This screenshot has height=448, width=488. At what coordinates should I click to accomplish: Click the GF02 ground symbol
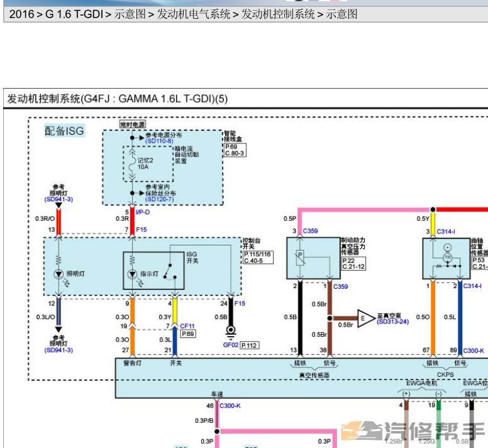pyautogui.click(x=231, y=332)
